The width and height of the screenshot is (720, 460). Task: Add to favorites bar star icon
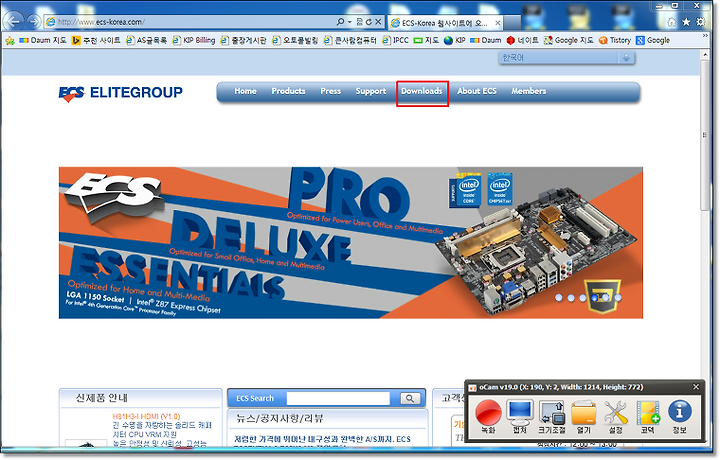tap(10, 40)
